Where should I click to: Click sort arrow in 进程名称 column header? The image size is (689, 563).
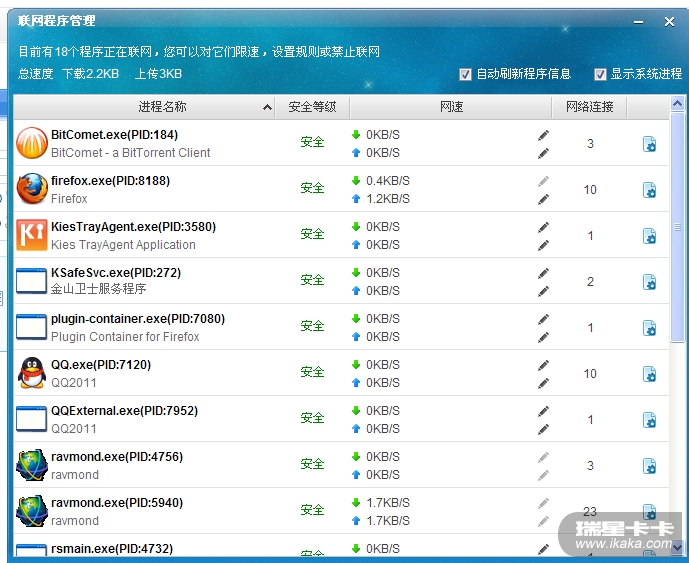[x=267, y=107]
